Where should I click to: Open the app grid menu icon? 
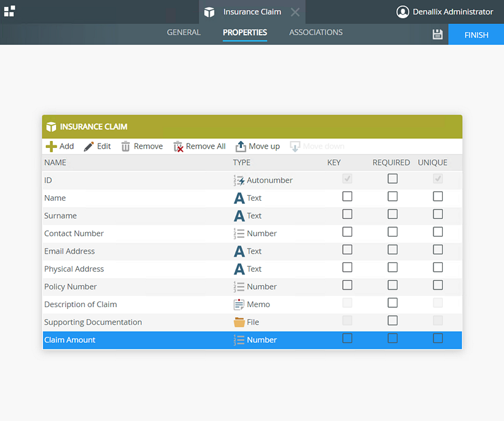click(x=9, y=11)
